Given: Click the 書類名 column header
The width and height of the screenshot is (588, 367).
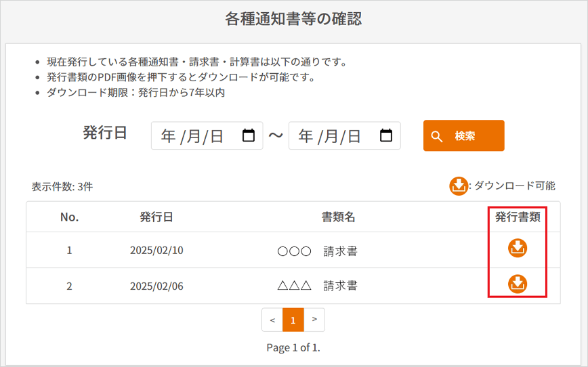Looking at the screenshot, I should (338, 217).
